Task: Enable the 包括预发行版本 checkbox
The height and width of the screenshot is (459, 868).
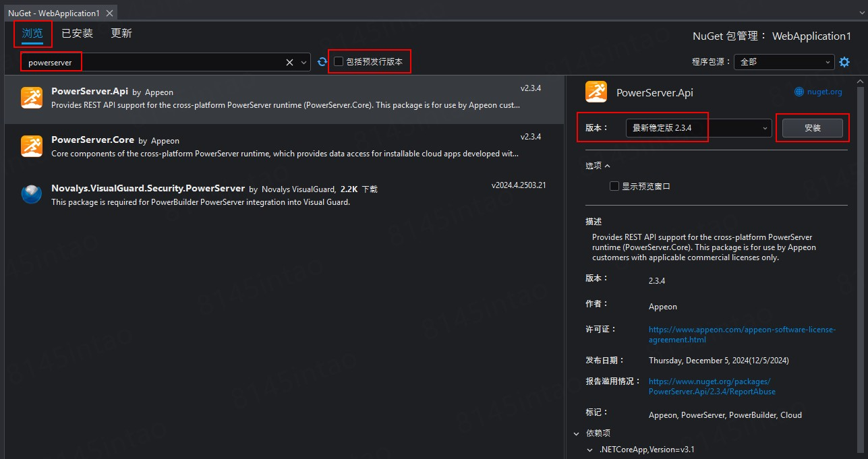Action: click(x=339, y=61)
